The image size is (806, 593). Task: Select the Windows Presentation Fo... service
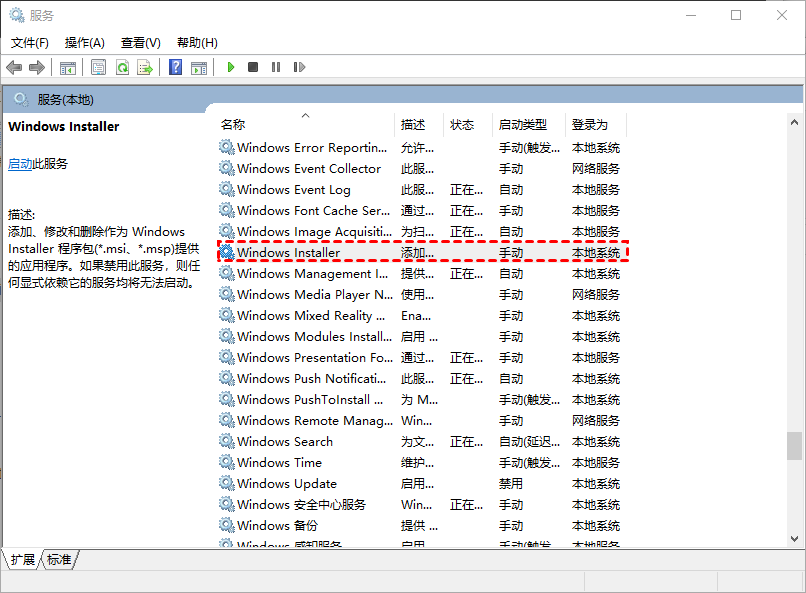(422, 358)
